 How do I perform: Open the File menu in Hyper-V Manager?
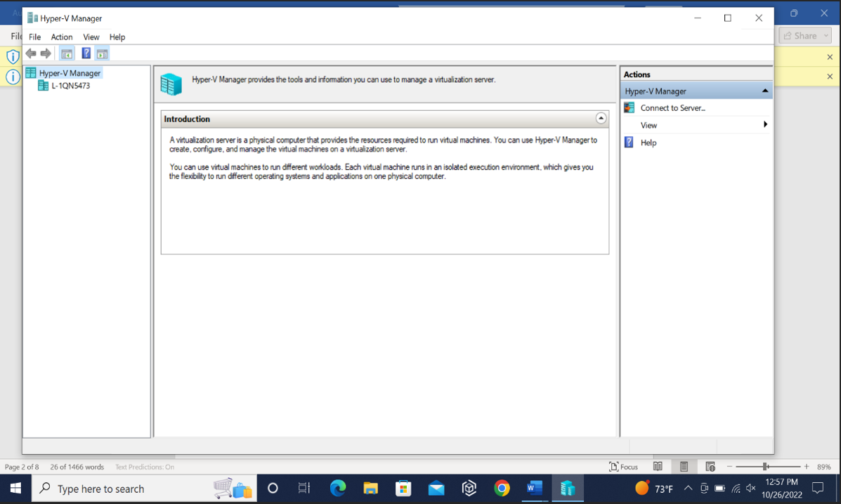pos(35,37)
